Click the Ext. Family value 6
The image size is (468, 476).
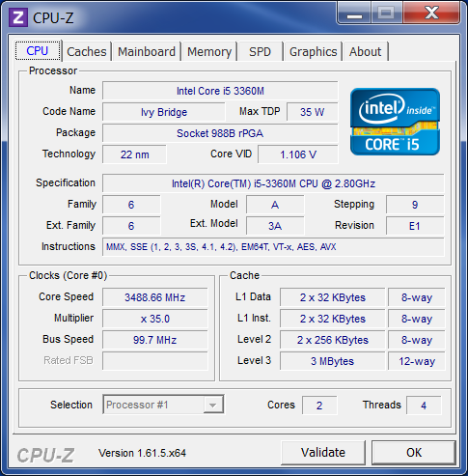tap(131, 226)
